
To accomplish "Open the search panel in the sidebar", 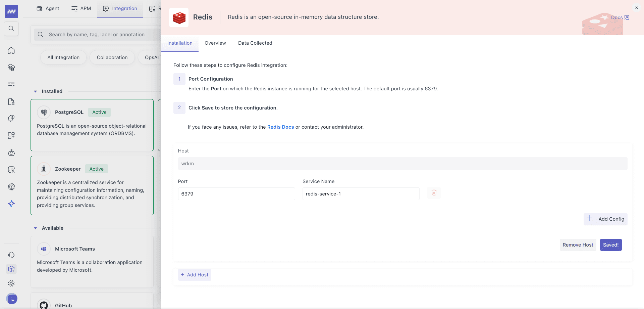I will 11,29.
